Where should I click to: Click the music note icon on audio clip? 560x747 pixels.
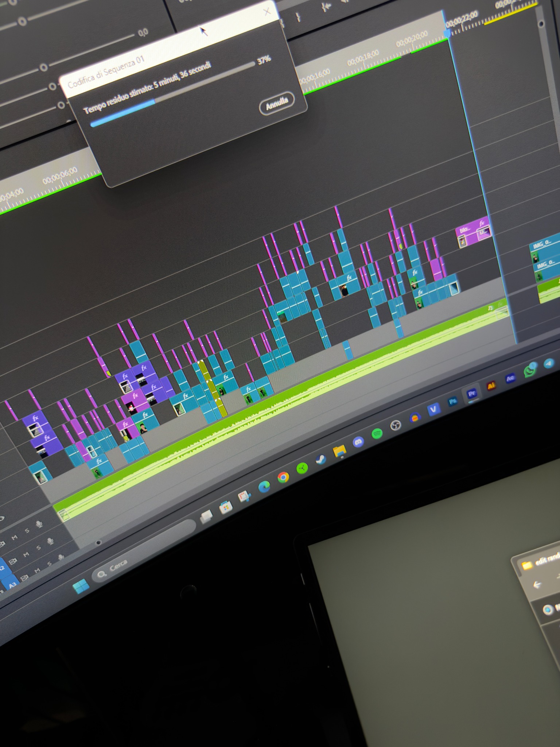pyautogui.click(x=490, y=308)
